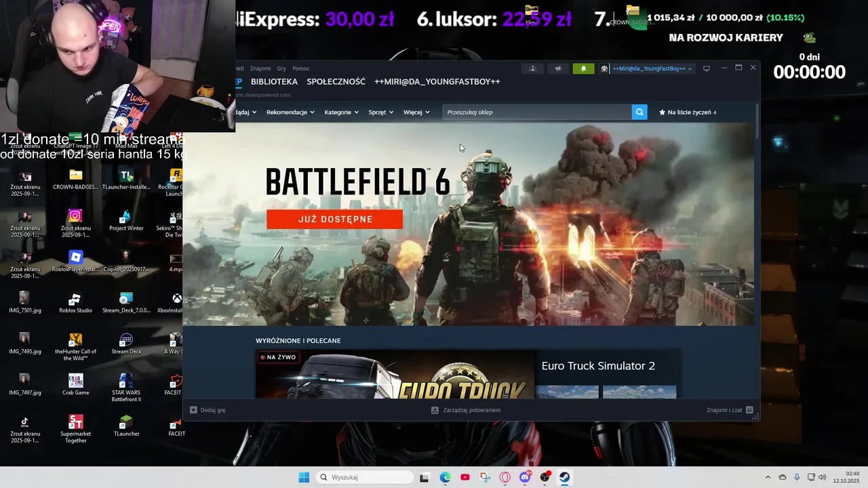The image size is (868, 488).
Task: Select IMG_7497.jpg file on desktop
Action: pyautogui.click(x=25, y=384)
